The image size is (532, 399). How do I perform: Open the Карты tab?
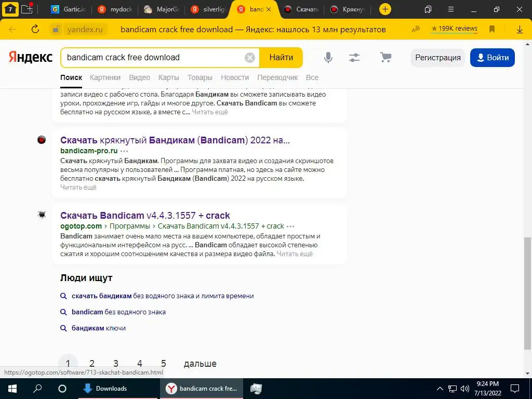[169, 77]
